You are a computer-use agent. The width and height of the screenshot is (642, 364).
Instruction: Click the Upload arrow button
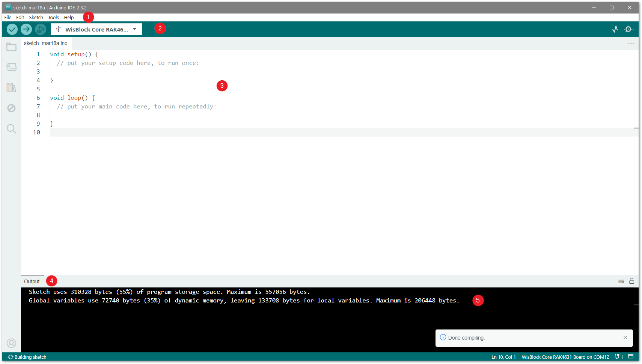pos(26,29)
